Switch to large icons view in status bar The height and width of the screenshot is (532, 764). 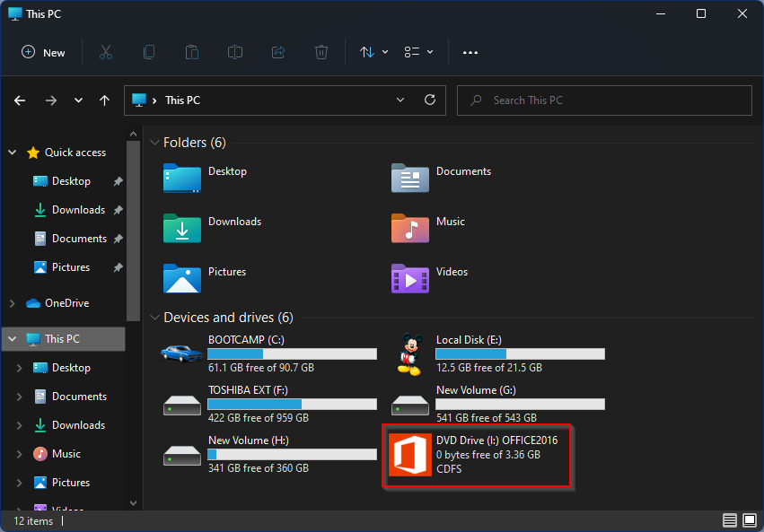pyautogui.click(x=749, y=520)
